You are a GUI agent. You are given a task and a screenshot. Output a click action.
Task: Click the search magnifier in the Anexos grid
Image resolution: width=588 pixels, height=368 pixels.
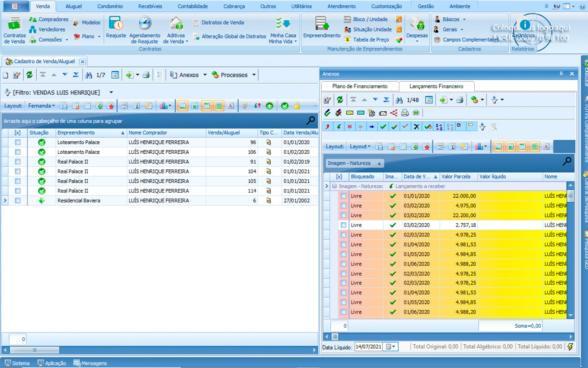point(567,161)
